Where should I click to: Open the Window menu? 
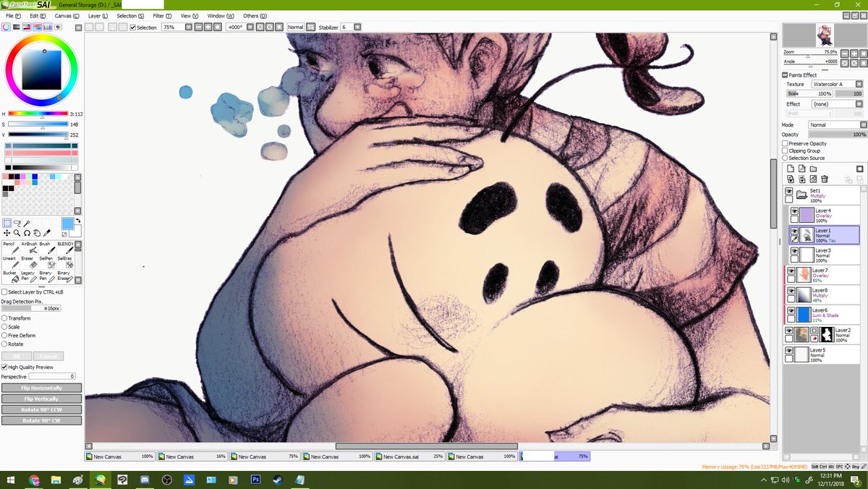click(x=221, y=15)
